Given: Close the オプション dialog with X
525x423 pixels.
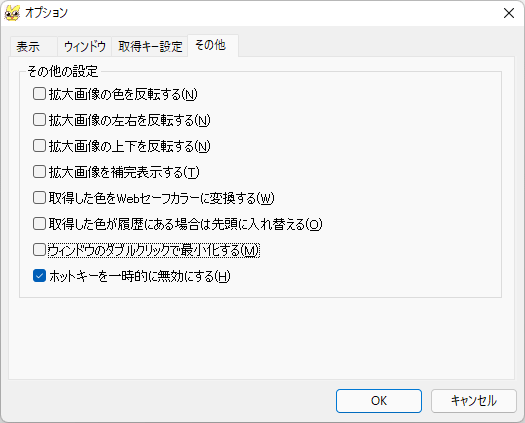Looking at the screenshot, I should tap(509, 13).
